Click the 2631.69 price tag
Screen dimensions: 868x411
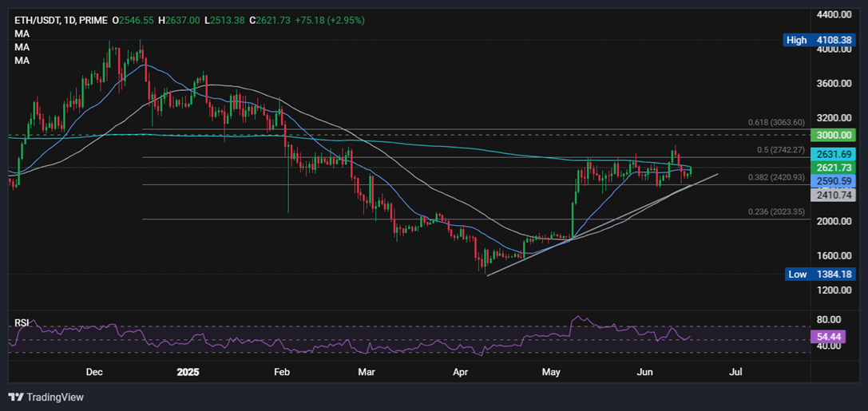(833, 154)
